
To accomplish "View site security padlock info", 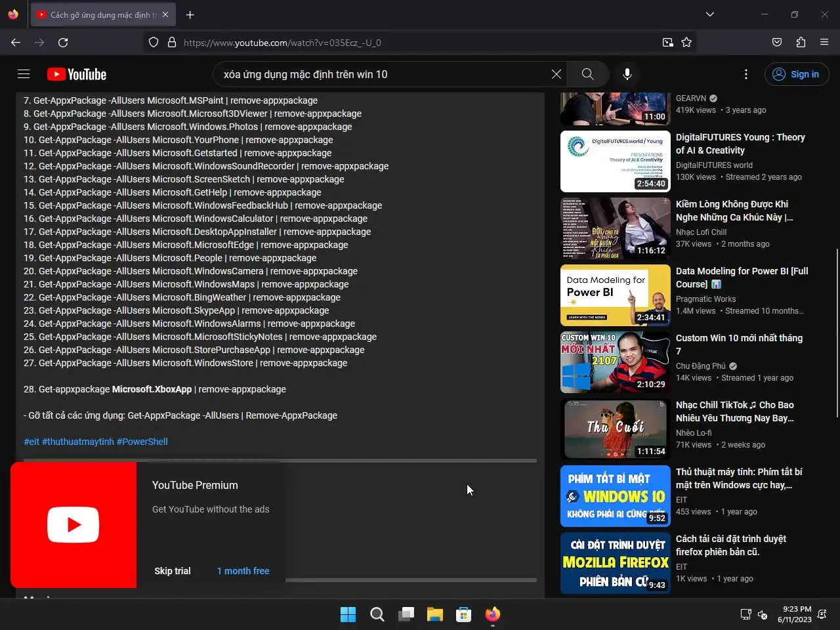I will pyautogui.click(x=172, y=43).
